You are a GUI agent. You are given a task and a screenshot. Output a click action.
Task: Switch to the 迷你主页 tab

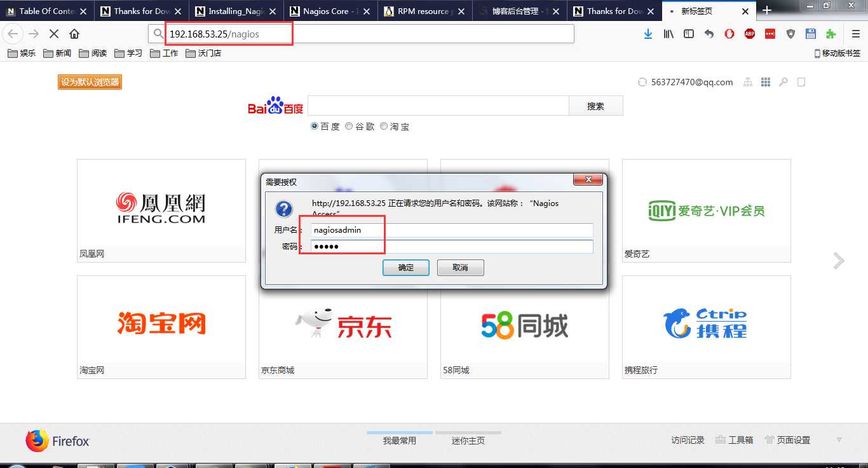click(x=468, y=439)
